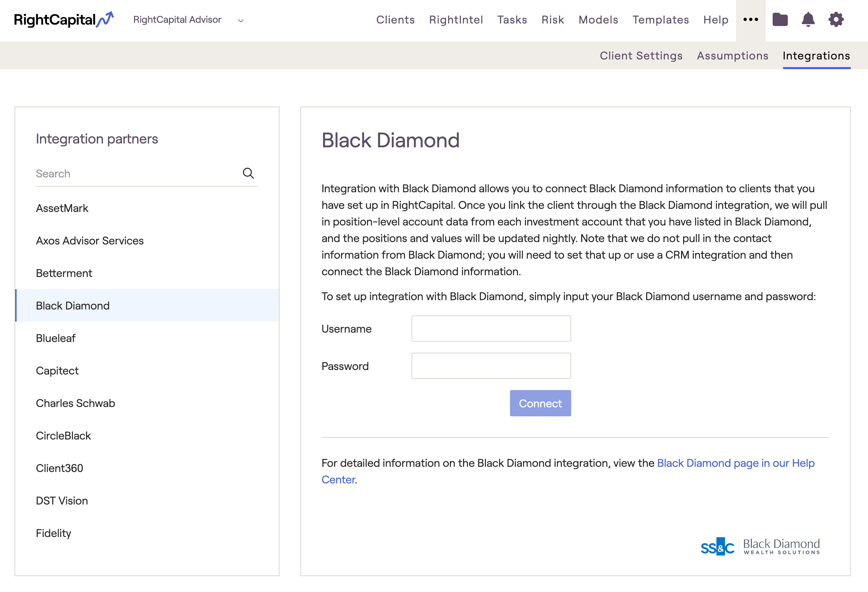Viewport: 868px width, 592px height.
Task: Select Fidelity partner
Action: [x=147, y=533]
